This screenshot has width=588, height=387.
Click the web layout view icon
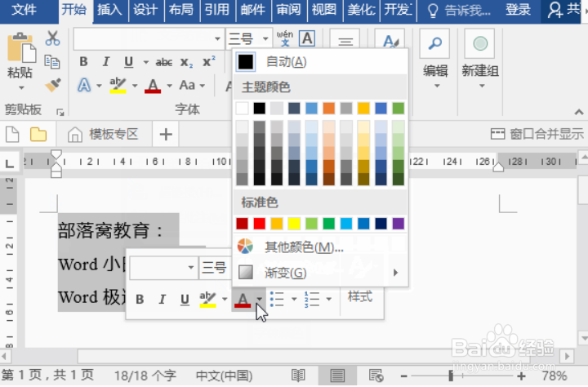point(376,376)
